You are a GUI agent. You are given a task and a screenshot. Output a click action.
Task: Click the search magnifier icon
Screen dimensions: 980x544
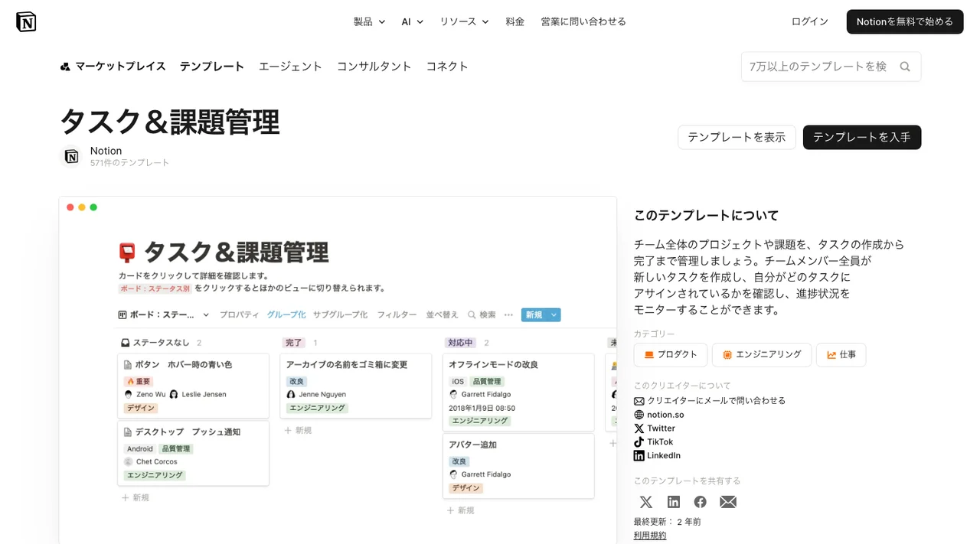click(x=905, y=67)
